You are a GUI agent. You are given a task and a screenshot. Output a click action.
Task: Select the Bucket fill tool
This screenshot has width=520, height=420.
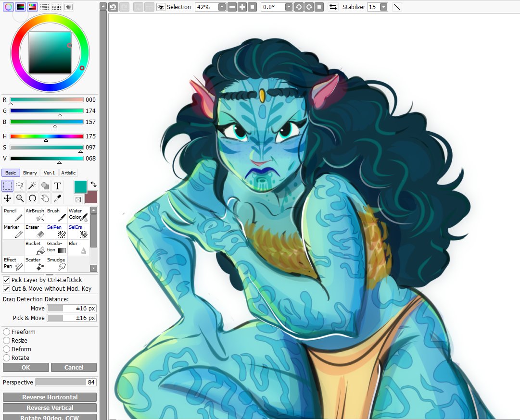click(x=35, y=247)
